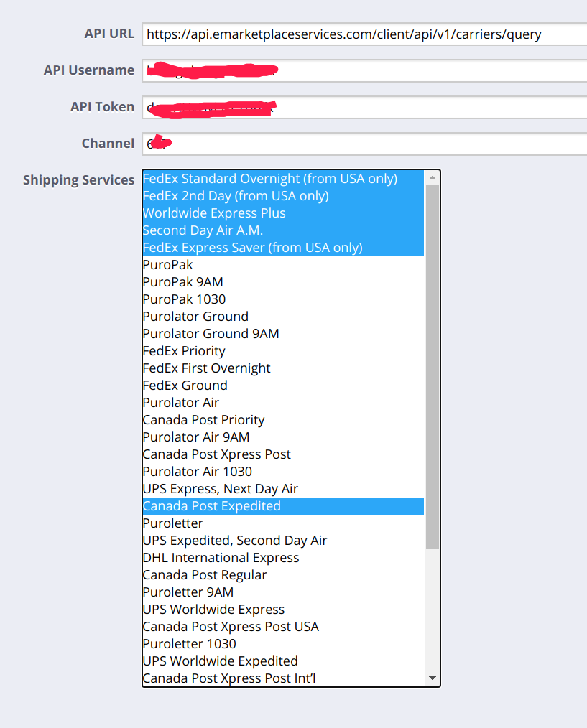Choose Purolator Ground 9AM option
Screen dimensions: 587x728
(x=211, y=334)
